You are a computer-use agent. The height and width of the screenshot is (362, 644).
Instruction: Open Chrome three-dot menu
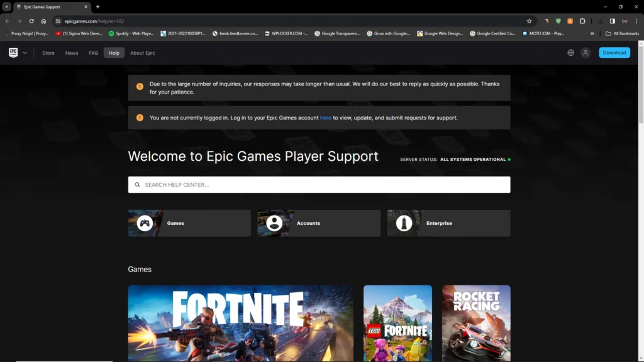[636, 21]
